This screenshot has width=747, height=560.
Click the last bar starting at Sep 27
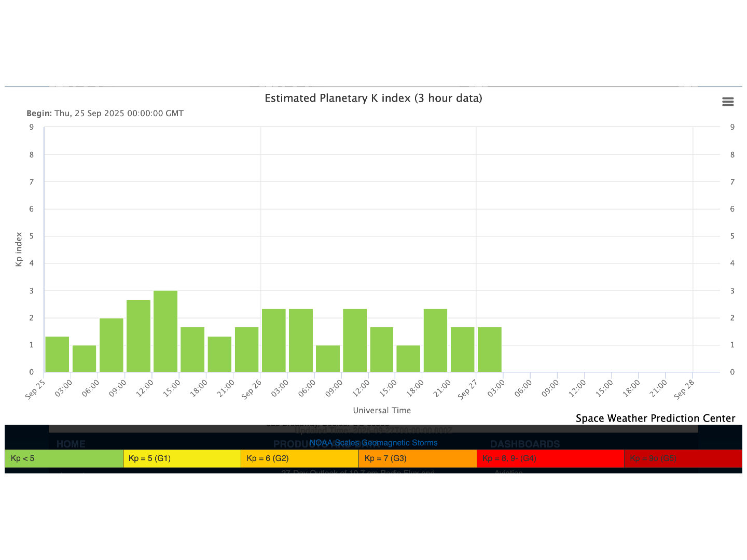(x=490, y=350)
